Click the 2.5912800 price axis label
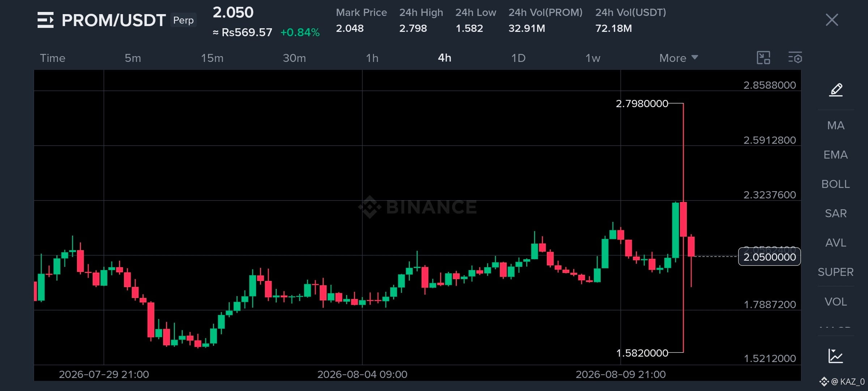Screen dimensions: 868x391 [770, 140]
